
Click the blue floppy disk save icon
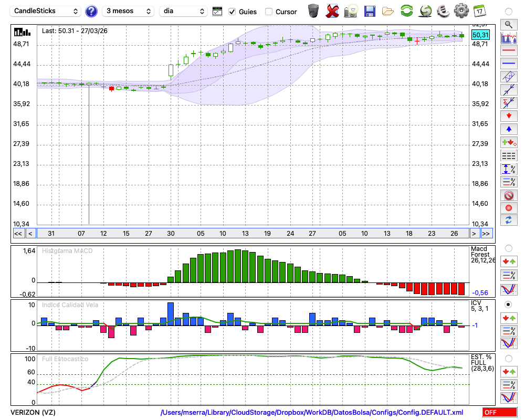tap(370, 11)
